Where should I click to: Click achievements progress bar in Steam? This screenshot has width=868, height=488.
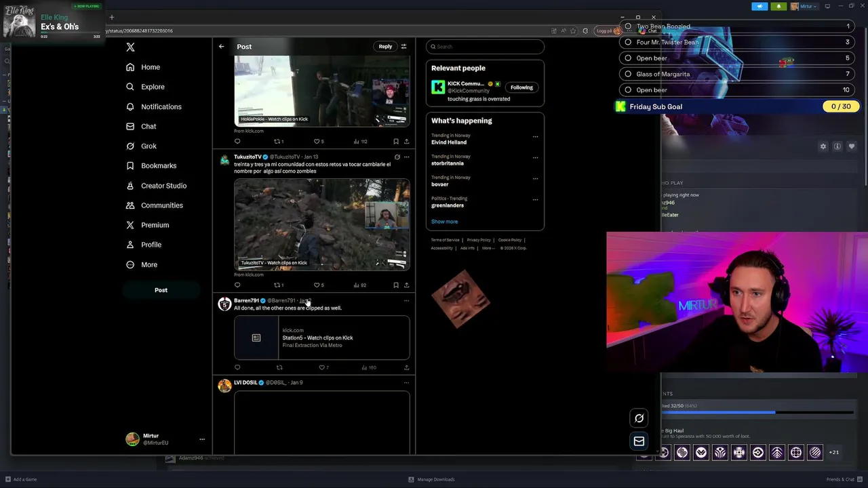click(757, 412)
